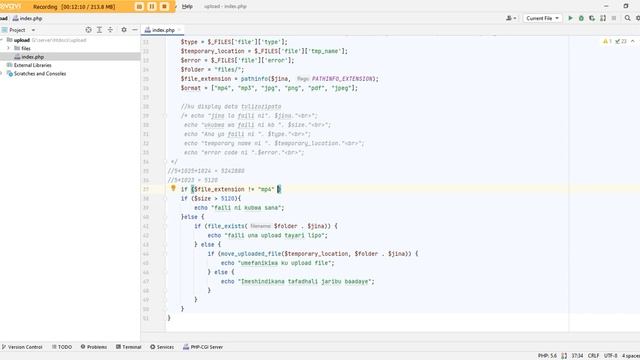Viewport: 640px width, 360px height.
Task: Click the $format array declaration line
Action: [269, 88]
